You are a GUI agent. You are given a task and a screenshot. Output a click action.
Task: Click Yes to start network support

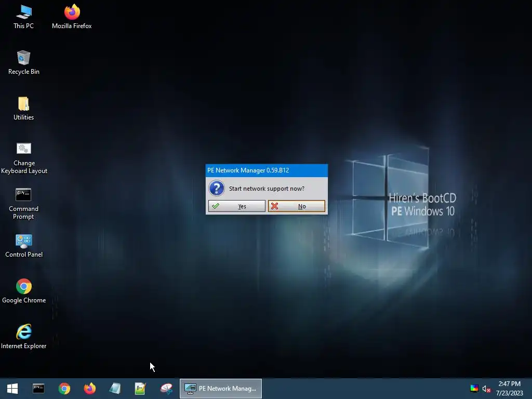coord(237,206)
